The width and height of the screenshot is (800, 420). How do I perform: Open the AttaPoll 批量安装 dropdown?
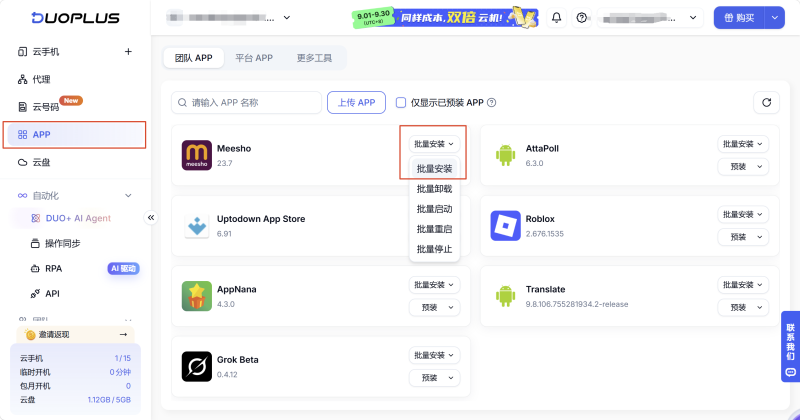pos(743,144)
